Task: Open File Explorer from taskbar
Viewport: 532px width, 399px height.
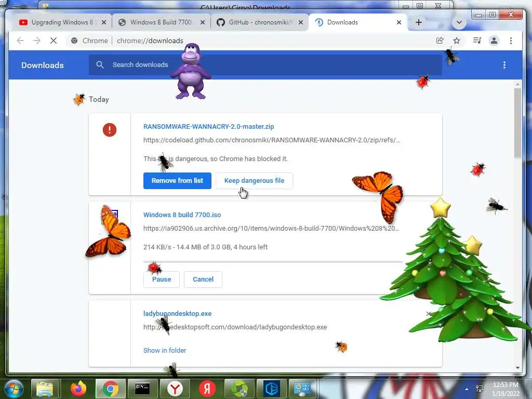Action: tap(45, 389)
